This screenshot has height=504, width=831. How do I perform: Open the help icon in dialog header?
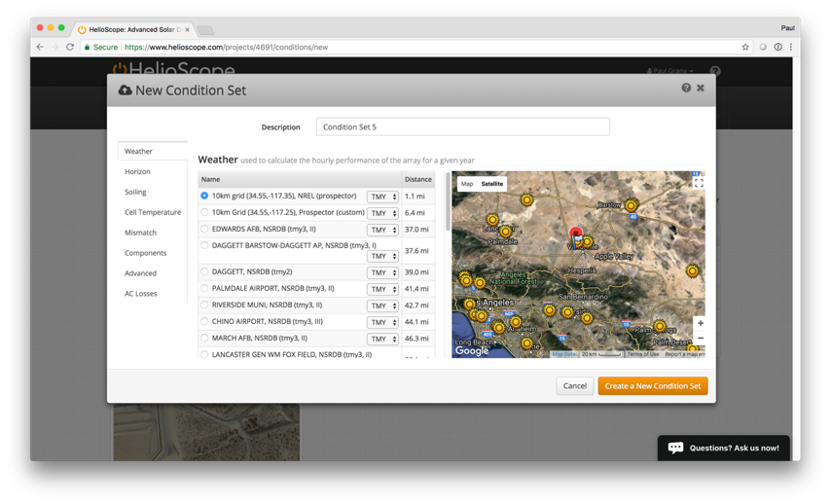(x=686, y=88)
